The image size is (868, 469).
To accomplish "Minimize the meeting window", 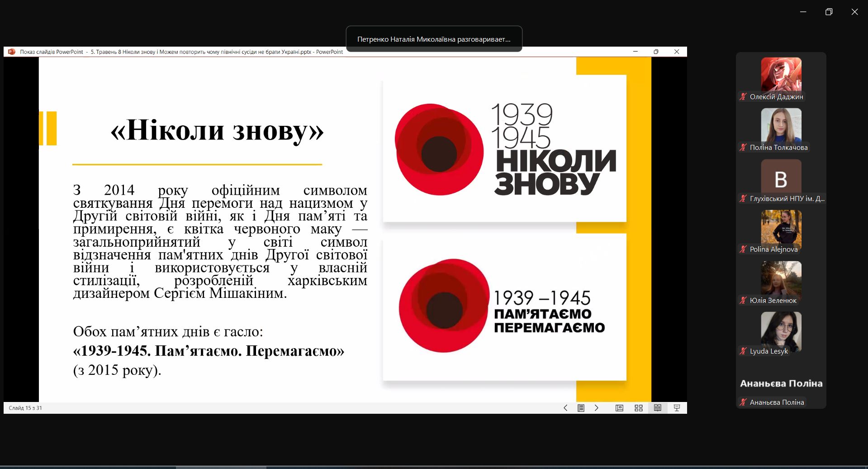I will click(803, 12).
